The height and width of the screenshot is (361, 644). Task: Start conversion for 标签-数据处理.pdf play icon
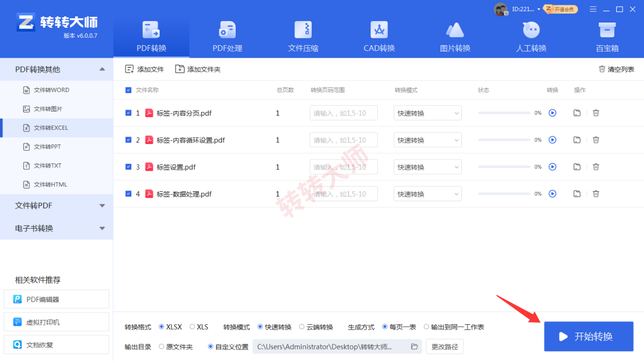tap(552, 193)
